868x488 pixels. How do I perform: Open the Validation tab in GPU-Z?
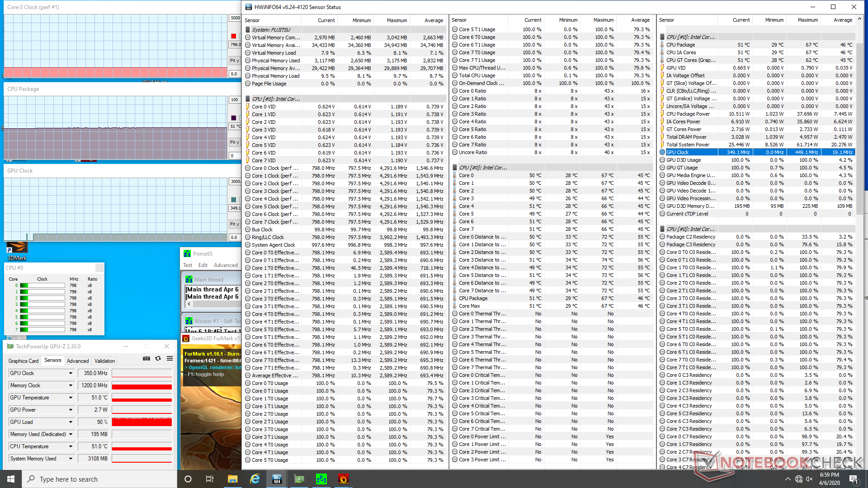tap(104, 361)
